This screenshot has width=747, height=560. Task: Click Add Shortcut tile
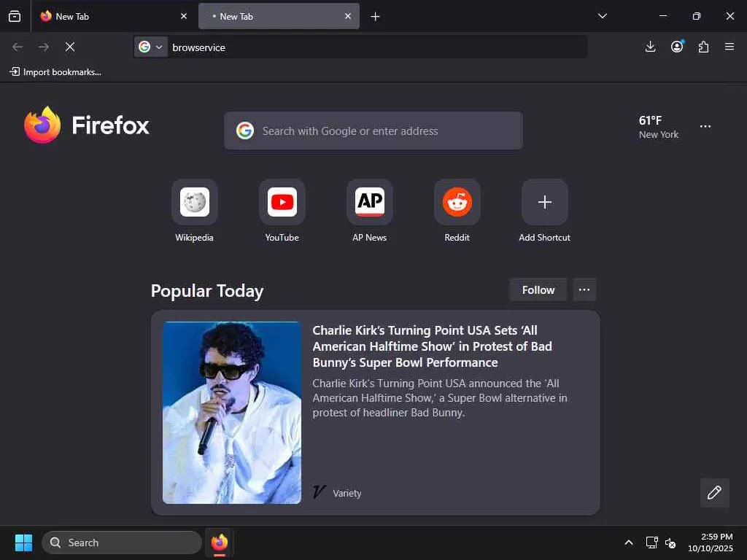pyautogui.click(x=544, y=211)
